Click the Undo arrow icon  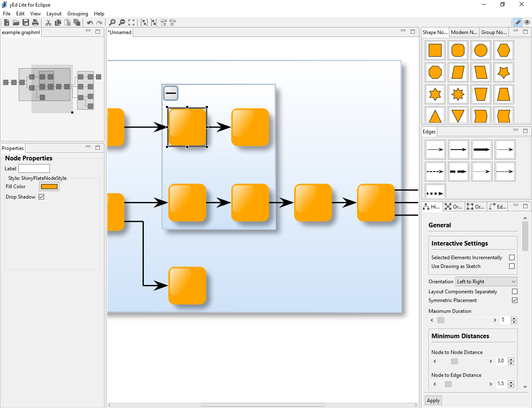click(90, 22)
